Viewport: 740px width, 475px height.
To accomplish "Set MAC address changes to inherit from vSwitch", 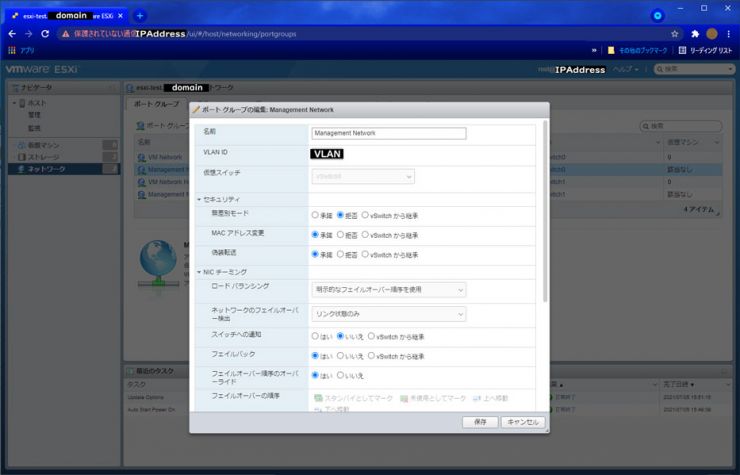I will click(365, 234).
